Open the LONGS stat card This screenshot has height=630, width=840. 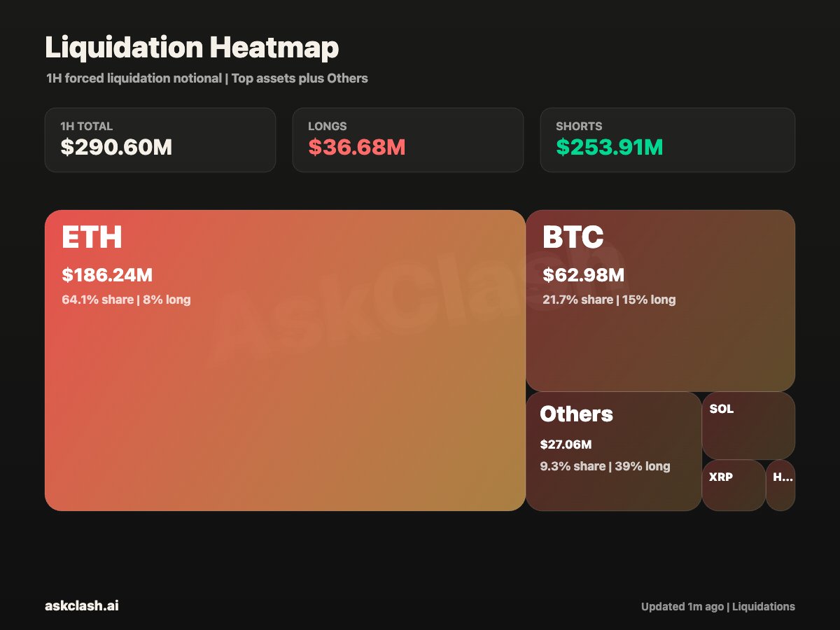tap(408, 140)
